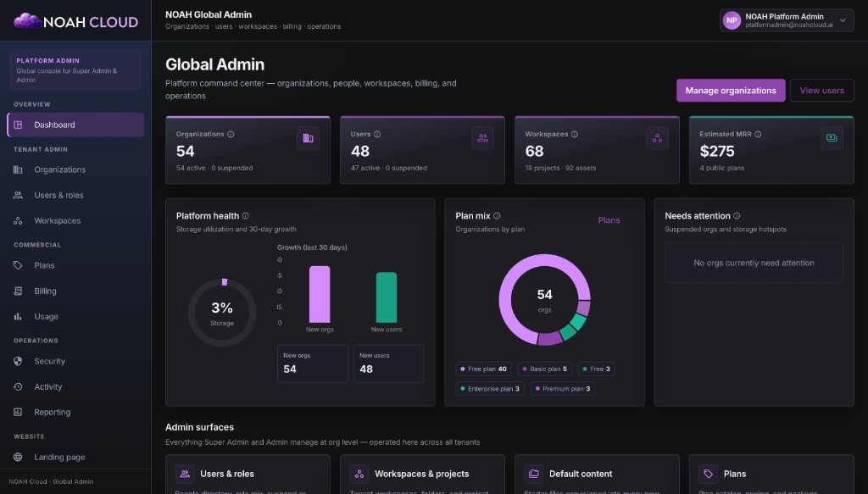
Task: Click the Plan mix donut chart center
Action: pos(545,300)
